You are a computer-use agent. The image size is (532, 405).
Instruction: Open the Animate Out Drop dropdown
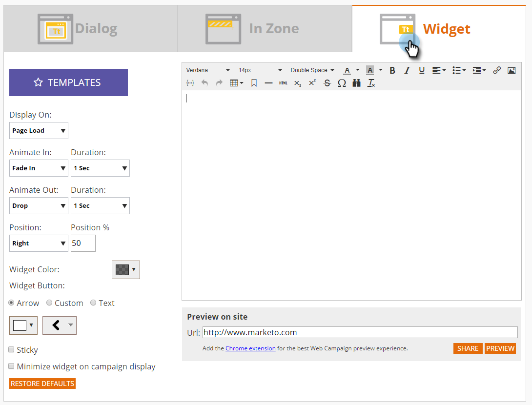coord(39,206)
